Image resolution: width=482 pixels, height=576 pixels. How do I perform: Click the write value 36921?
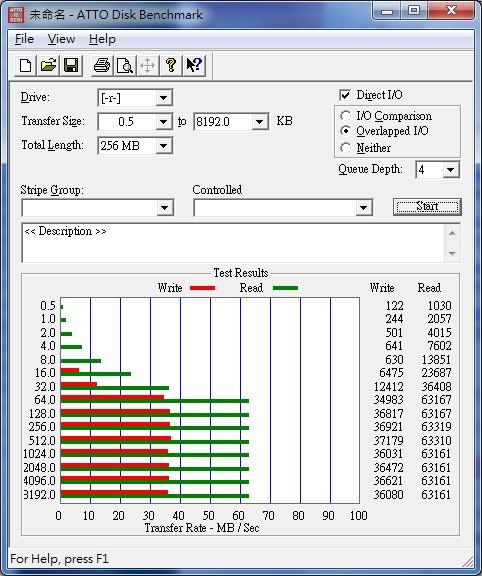pos(388,427)
